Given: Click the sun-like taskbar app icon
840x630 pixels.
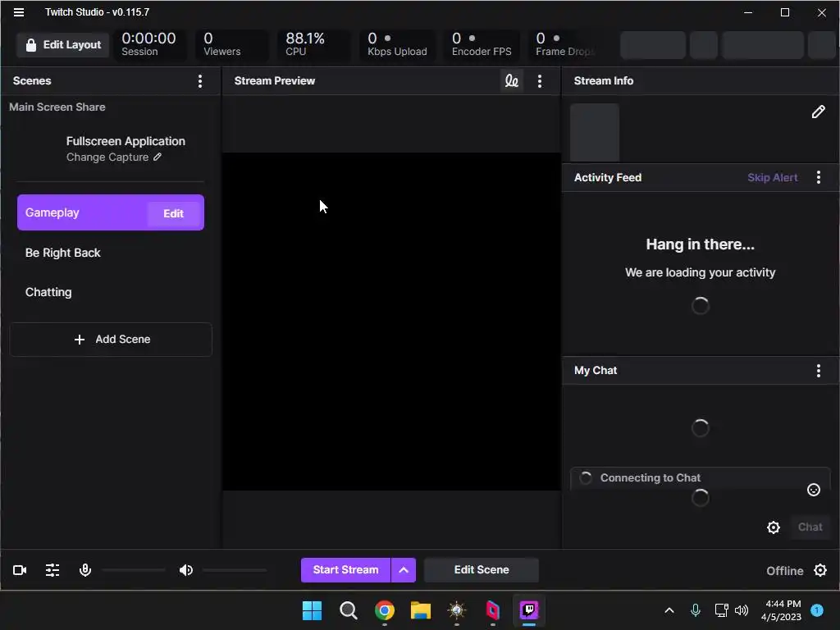Looking at the screenshot, I should (456, 610).
